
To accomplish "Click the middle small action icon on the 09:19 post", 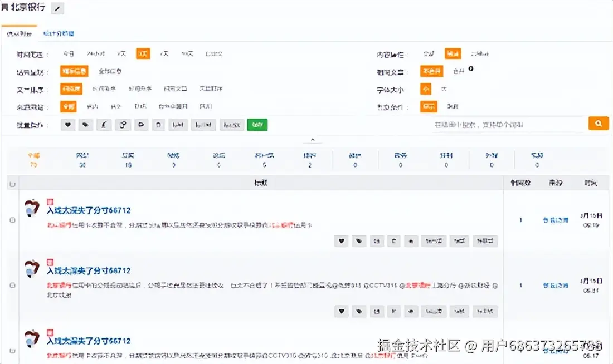I will click(x=393, y=241).
